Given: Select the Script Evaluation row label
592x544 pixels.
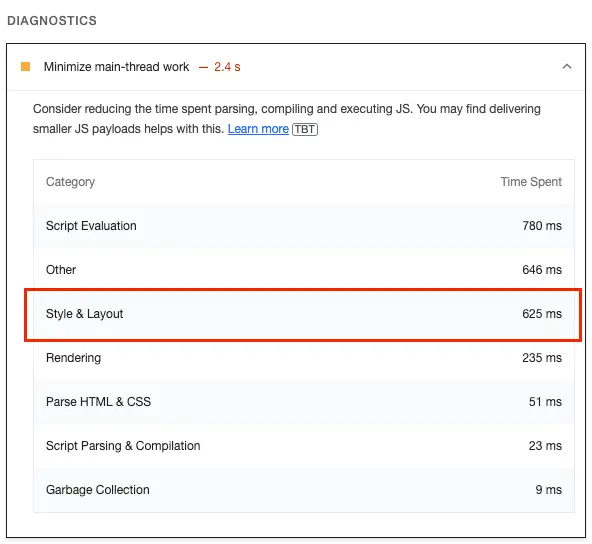Looking at the screenshot, I should (x=91, y=226).
